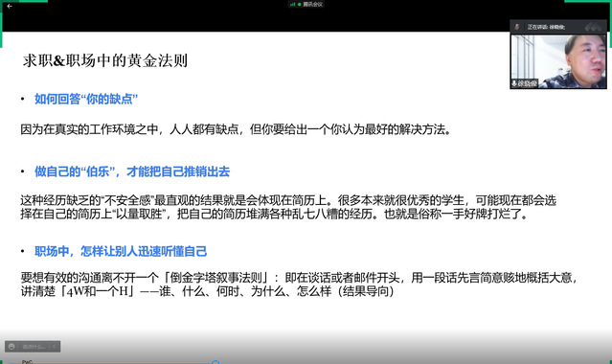The height and width of the screenshot is (364, 612).
Task: Click the green network signal indicator
Action: tap(292, 4)
